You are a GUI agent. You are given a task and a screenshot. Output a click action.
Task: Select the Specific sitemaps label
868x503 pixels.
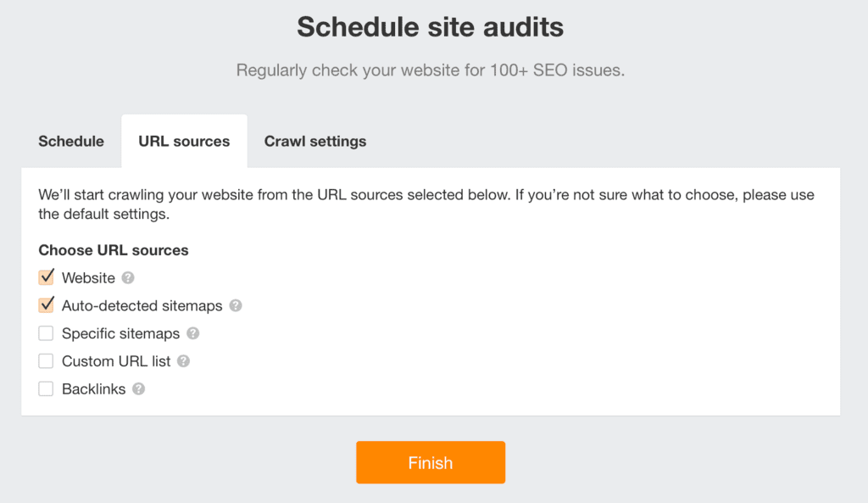click(120, 333)
